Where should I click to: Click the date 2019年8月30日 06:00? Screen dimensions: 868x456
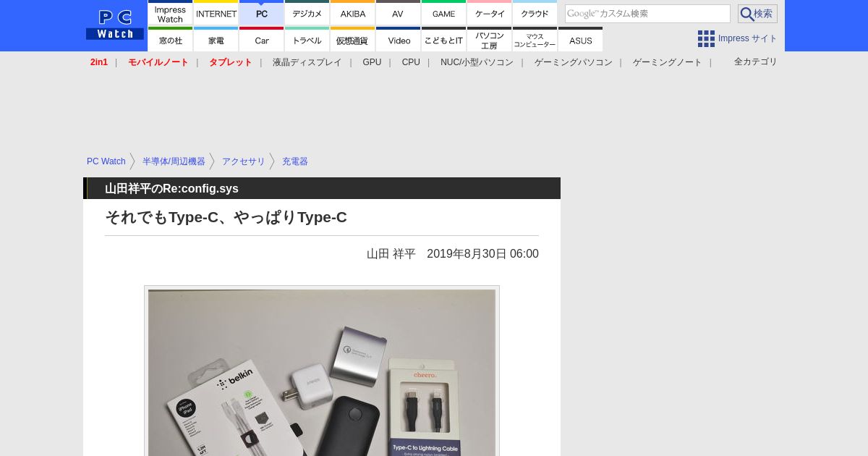pyautogui.click(x=482, y=254)
